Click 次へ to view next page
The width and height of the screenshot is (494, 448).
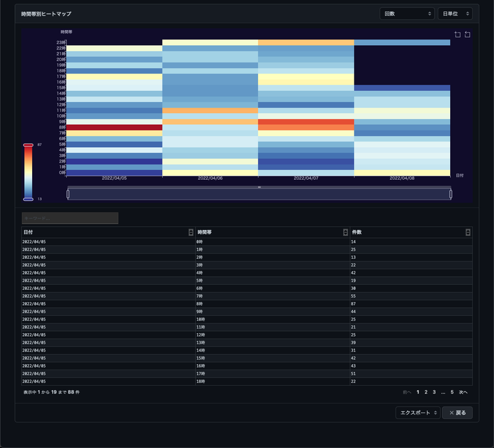click(463, 392)
